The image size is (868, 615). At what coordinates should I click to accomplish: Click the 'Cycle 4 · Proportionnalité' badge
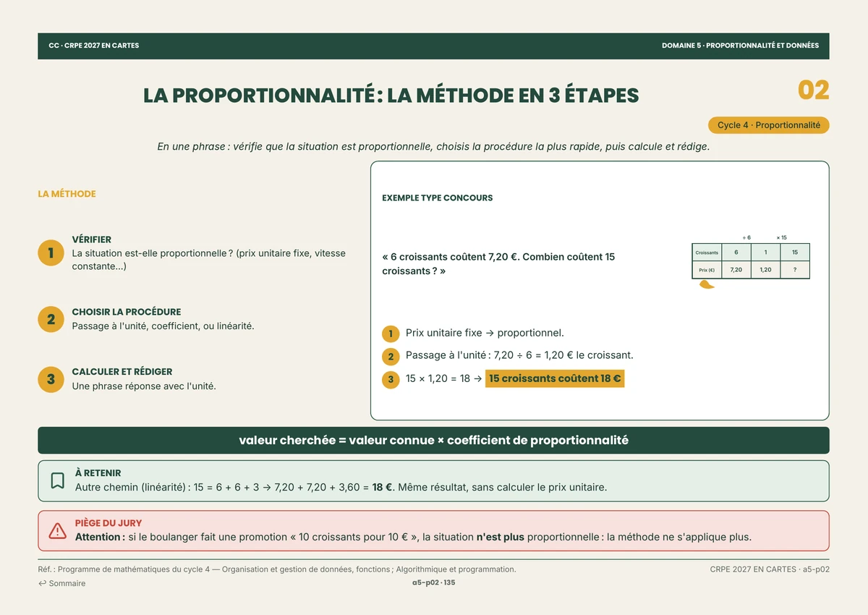pyautogui.click(x=768, y=125)
